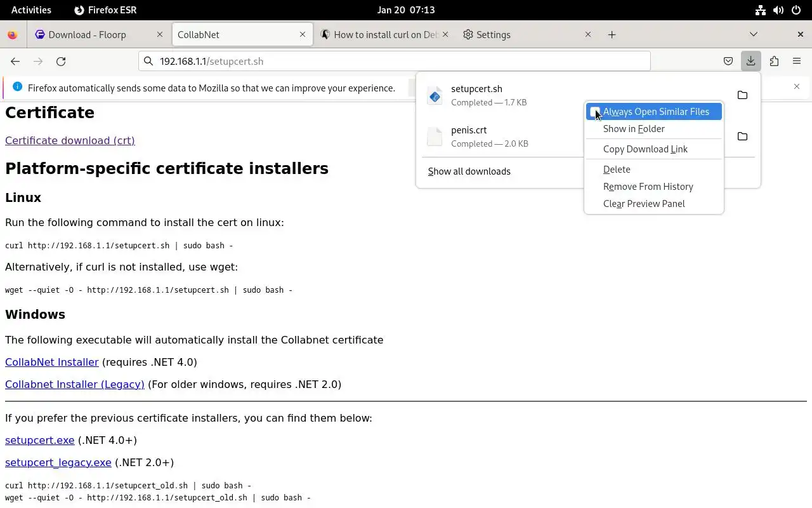Screen dimensions: 812x508
Task: Open the Extensions puzzle icon
Action: (774, 61)
